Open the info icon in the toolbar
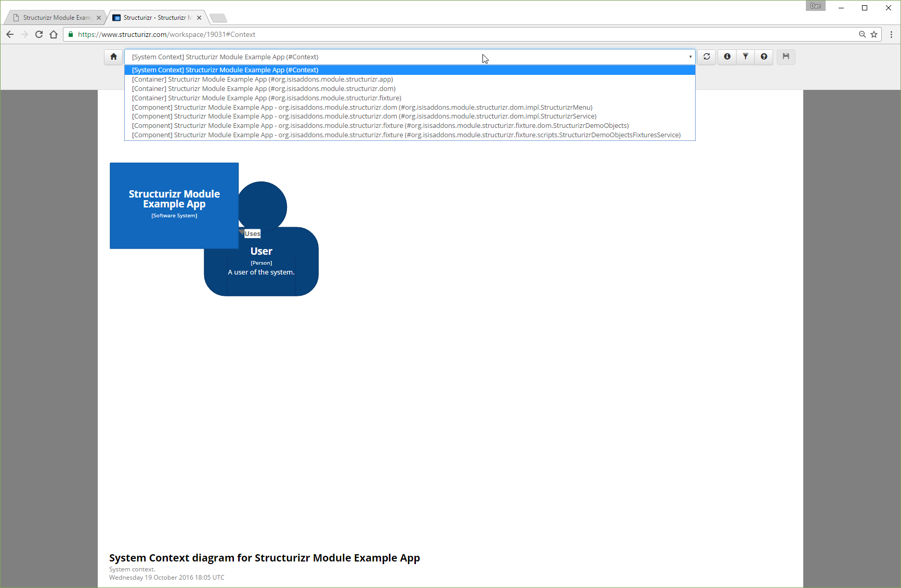The image size is (901, 588). coord(727,57)
